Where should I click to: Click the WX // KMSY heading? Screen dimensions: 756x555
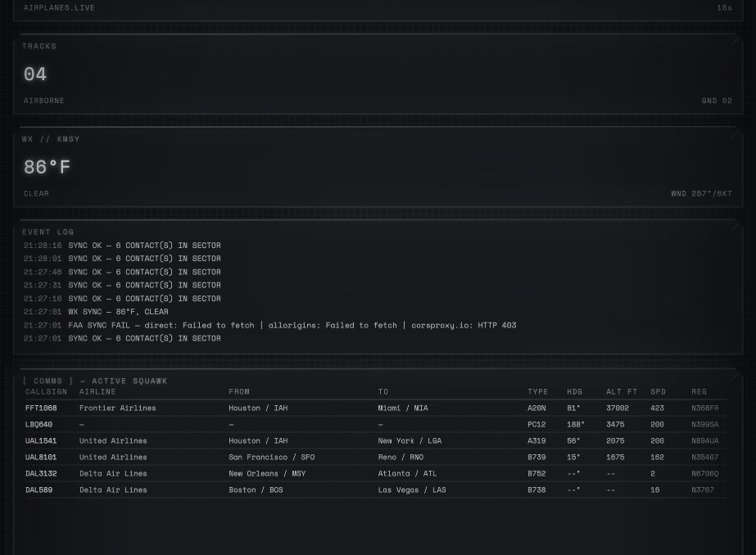click(51, 139)
